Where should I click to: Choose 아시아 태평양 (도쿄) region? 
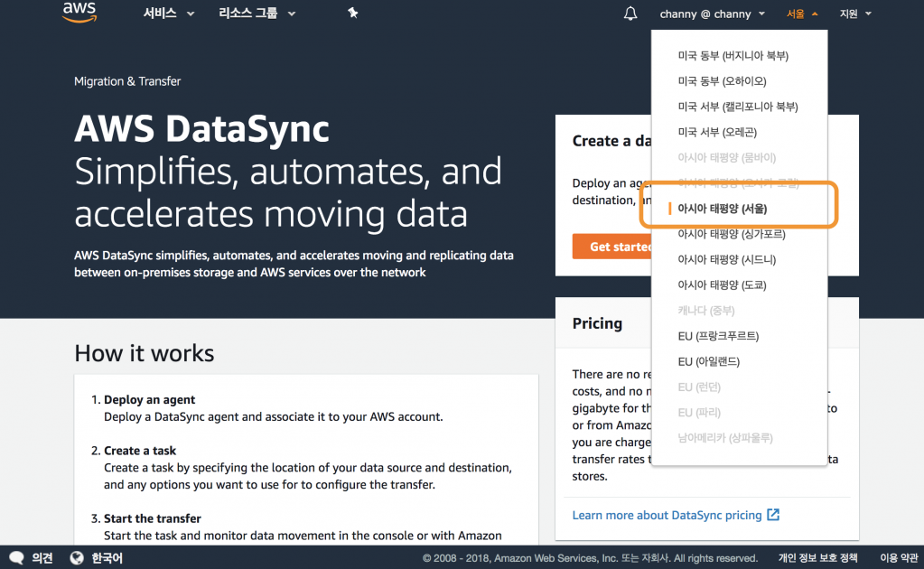coord(722,284)
